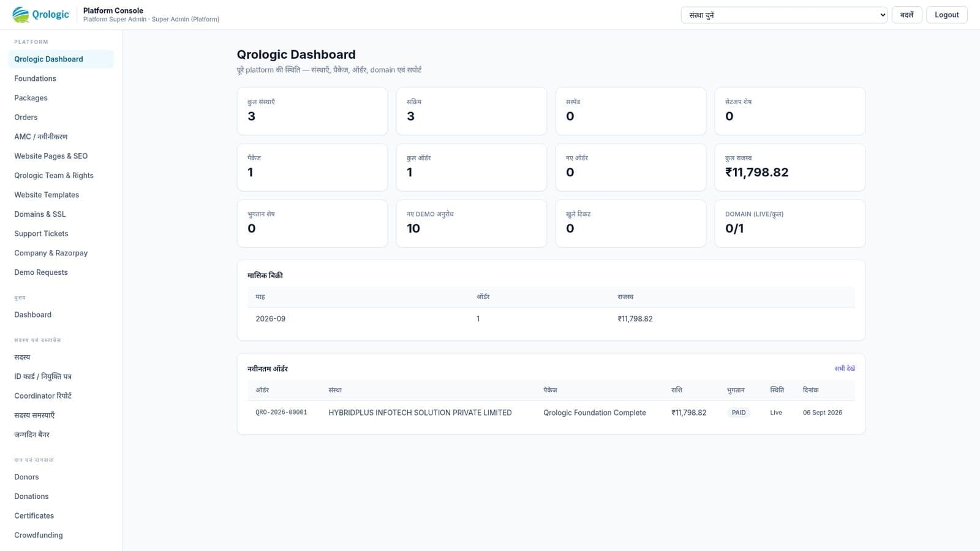
Task: Open Support Tickets
Action: 61,234
